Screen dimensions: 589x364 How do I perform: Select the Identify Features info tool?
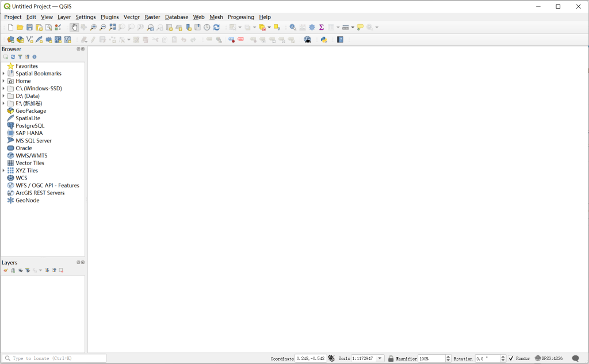[x=293, y=28]
